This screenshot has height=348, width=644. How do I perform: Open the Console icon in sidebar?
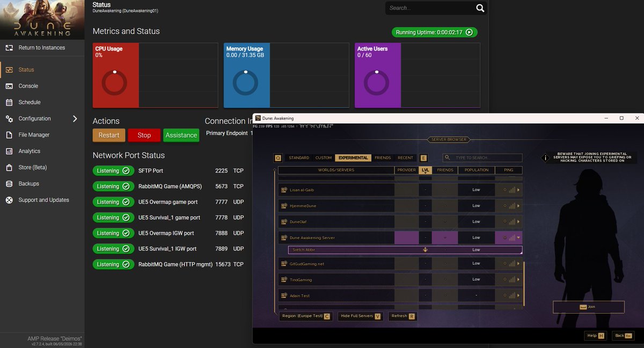point(9,86)
